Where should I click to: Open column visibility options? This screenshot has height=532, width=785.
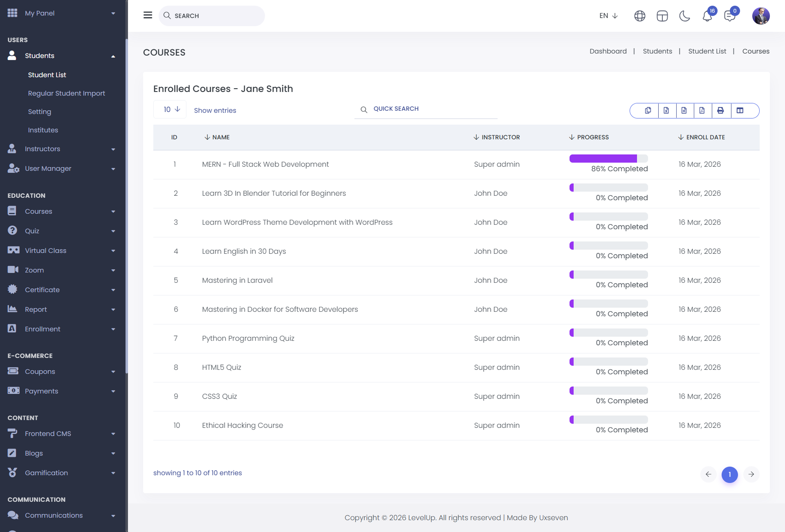click(740, 110)
